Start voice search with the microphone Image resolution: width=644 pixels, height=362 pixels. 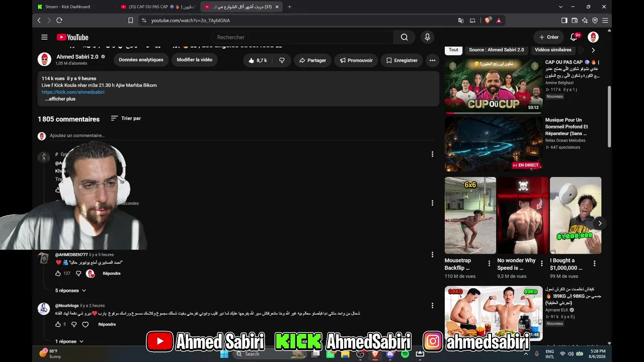427,37
